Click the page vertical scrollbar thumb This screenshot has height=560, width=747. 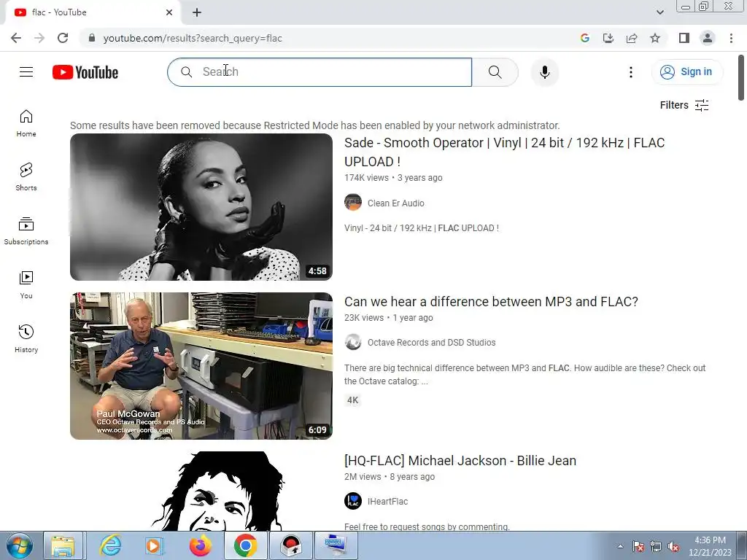[741, 77]
